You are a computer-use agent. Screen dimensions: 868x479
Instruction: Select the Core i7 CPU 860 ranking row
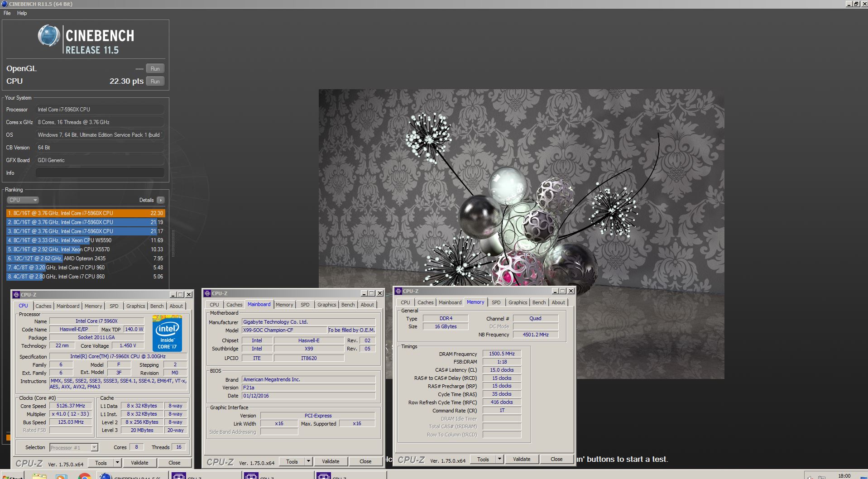pyautogui.click(x=86, y=277)
